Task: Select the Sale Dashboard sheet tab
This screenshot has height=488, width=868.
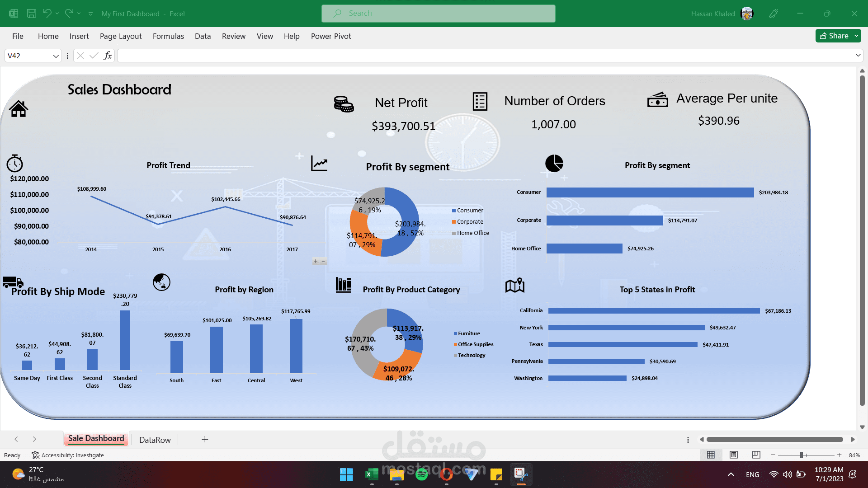Action: (x=96, y=438)
